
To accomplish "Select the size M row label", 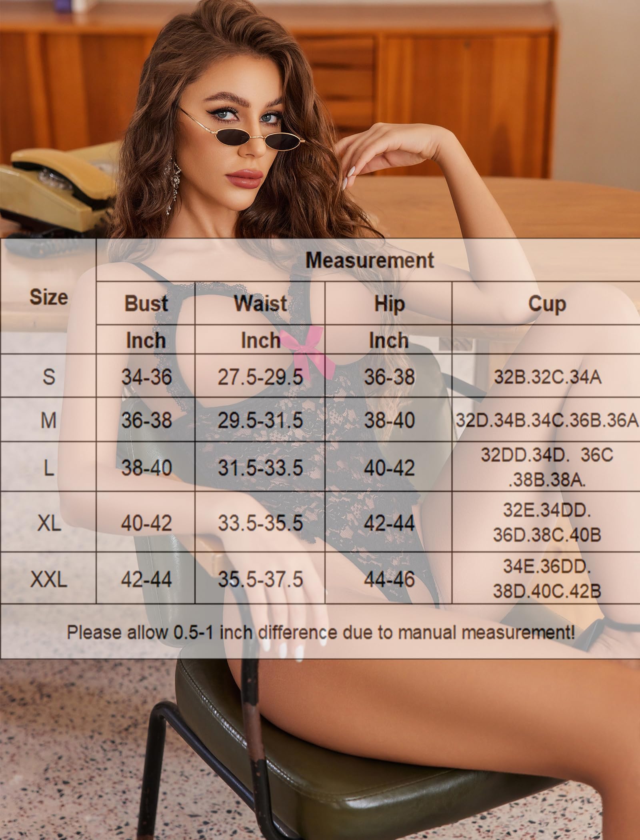I will click(x=48, y=420).
